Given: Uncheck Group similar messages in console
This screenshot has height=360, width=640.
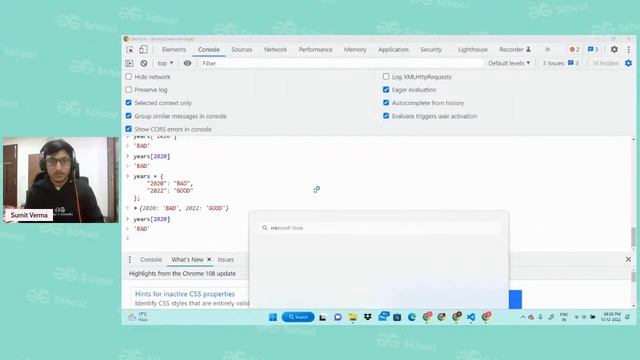Looking at the screenshot, I should [x=129, y=116].
